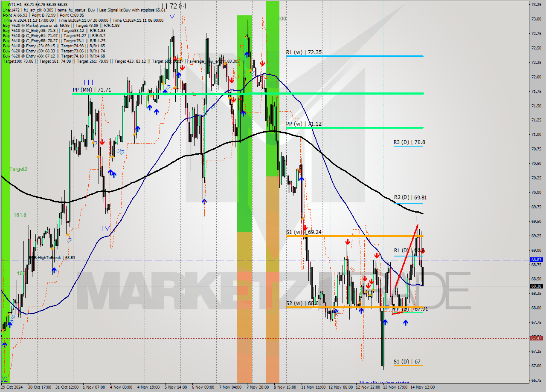Click the PP (w) | 71.12 pivot label
The image size is (546, 392).
[x=304, y=124]
